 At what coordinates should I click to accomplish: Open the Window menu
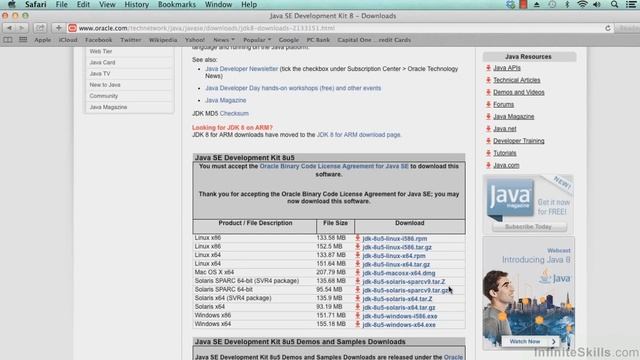(x=218, y=4)
